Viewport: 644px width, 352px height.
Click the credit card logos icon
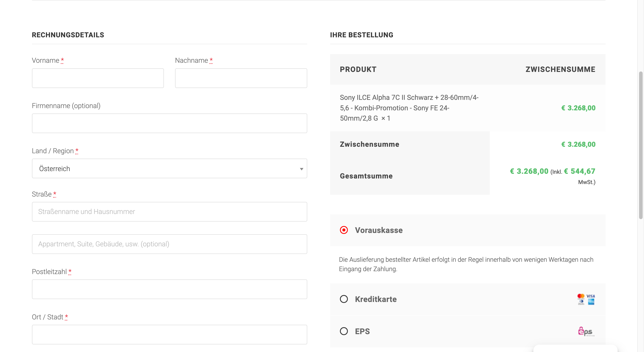pyautogui.click(x=586, y=299)
